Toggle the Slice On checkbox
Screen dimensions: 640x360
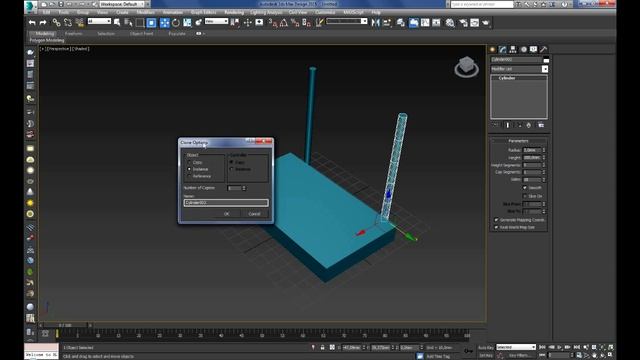coord(525,196)
